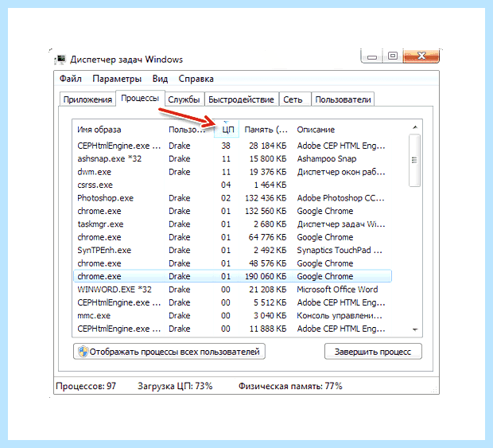Click the 3 040 КБ memory value
The height and width of the screenshot is (448, 493).
(270, 316)
